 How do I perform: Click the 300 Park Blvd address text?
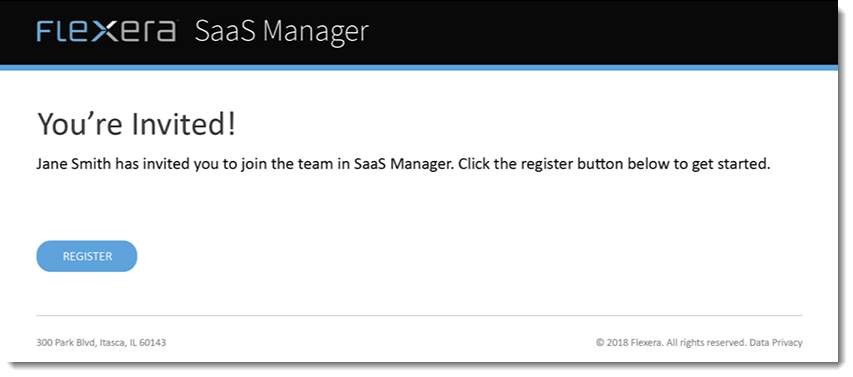[65, 343]
